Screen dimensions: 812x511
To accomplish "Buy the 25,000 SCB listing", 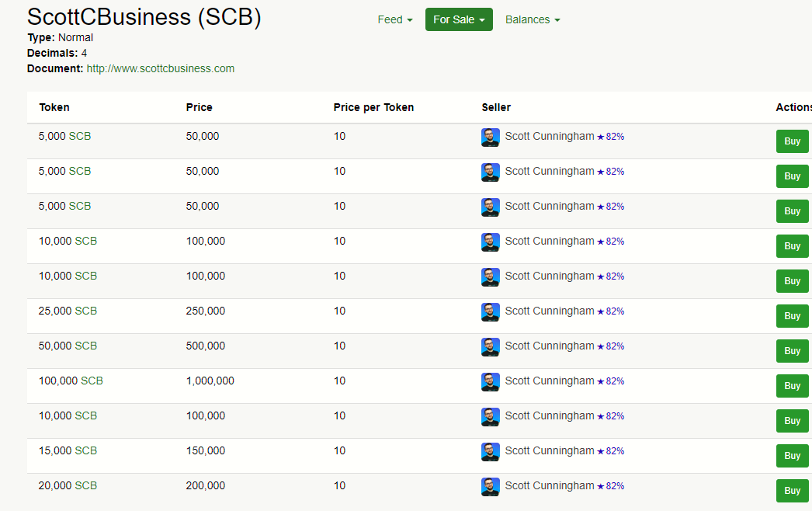I will click(792, 316).
